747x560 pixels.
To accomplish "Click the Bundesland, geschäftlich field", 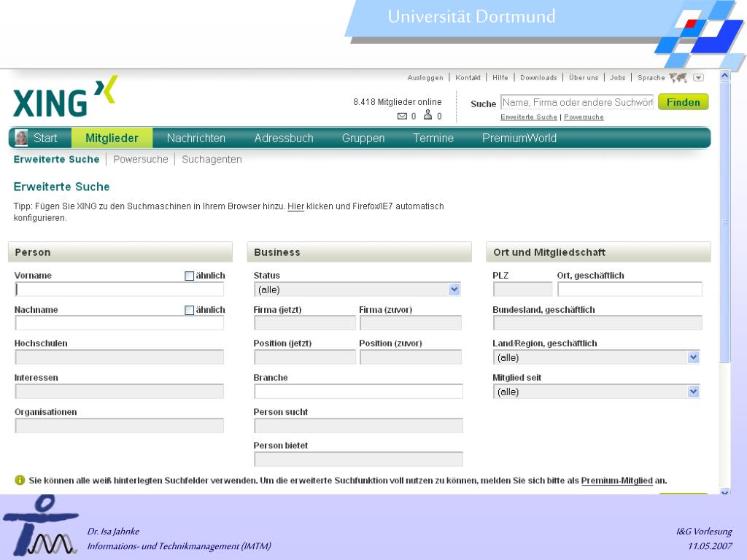I will click(597, 323).
